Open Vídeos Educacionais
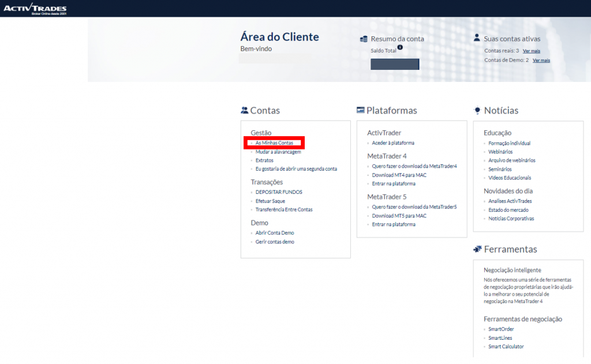The height and width of the screenshot is (364, 591). click(510, 178)
